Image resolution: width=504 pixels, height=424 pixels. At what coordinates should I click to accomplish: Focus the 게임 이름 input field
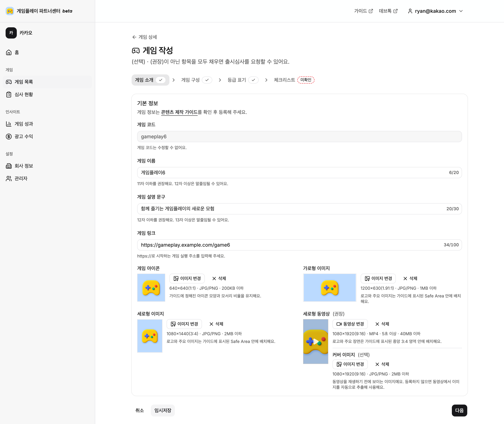299,173
